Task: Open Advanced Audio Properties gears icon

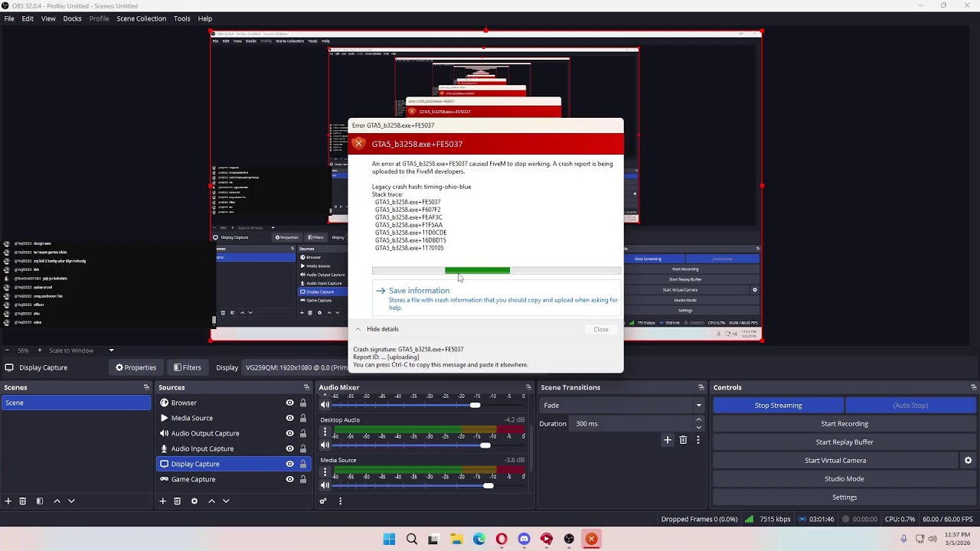Action: pyautogui.click(x=323, y=501)
